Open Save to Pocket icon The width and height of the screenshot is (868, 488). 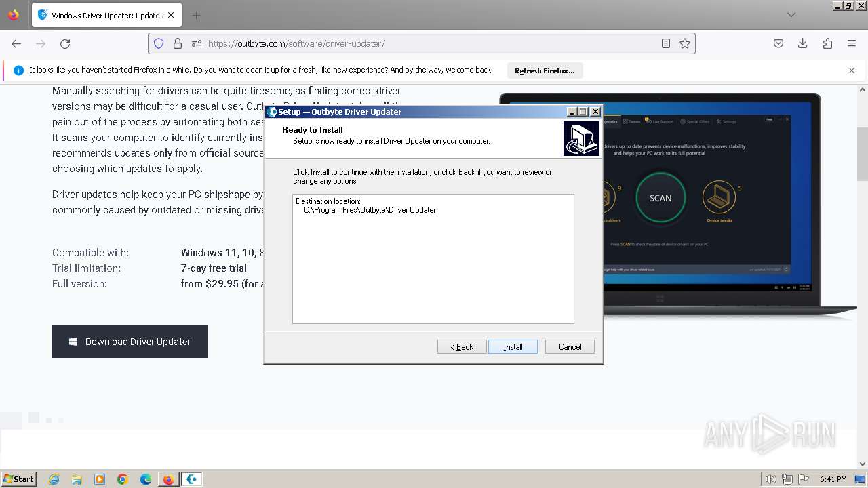778,43
